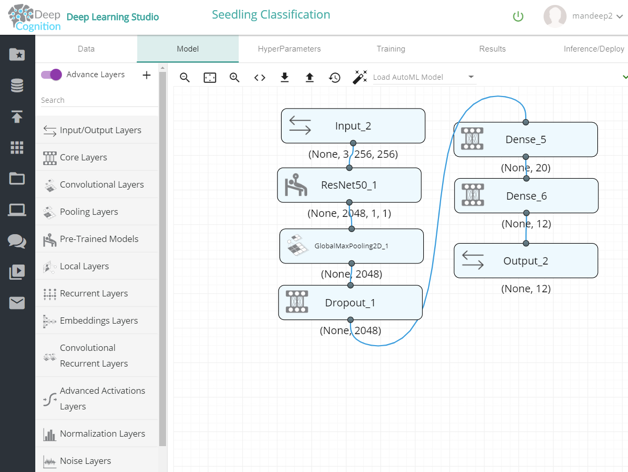628x472 pixels.
Task: Open the datasets database icon in sidebar
Action: pyautogui.click(x=17, y=85)
